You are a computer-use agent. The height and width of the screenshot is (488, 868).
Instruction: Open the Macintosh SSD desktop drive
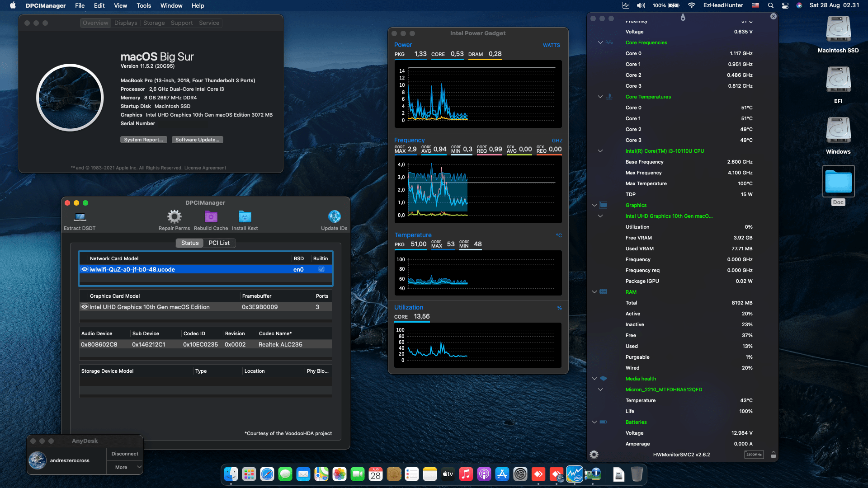click(838, 30)
